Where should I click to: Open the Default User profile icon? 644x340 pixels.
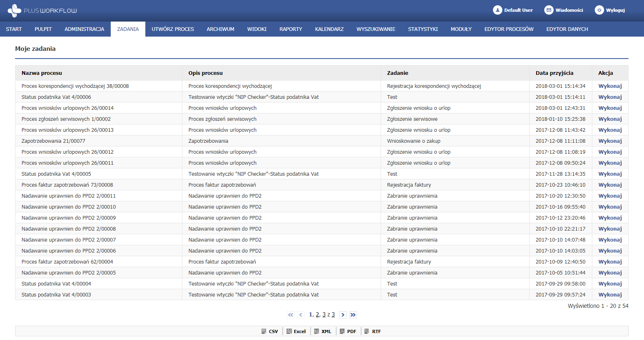(x=497, y=10)
